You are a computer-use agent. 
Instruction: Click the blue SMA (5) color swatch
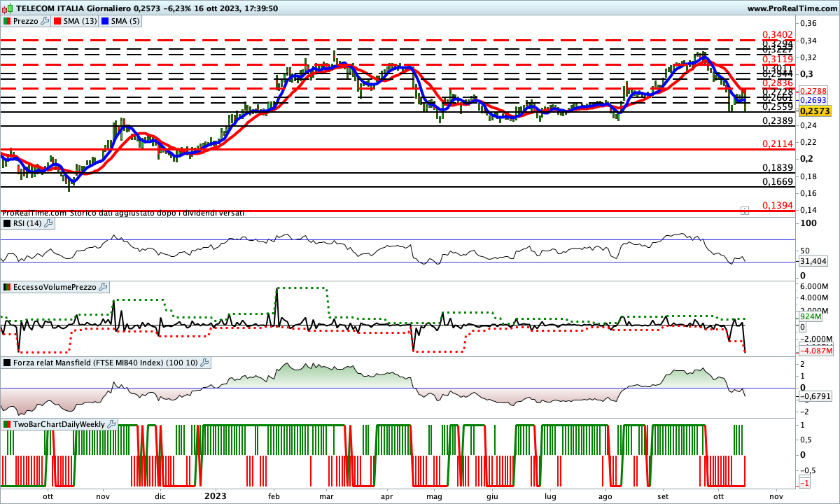(106, 21)
